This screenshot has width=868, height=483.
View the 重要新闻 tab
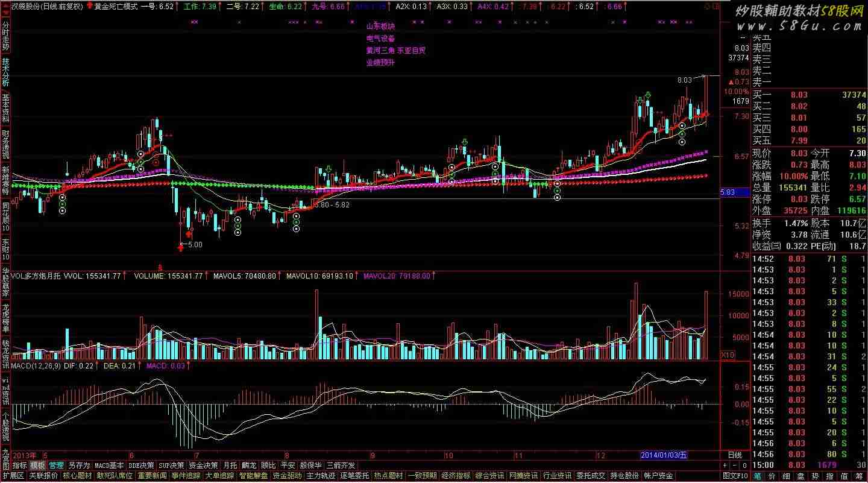click(x=152, y=476)
